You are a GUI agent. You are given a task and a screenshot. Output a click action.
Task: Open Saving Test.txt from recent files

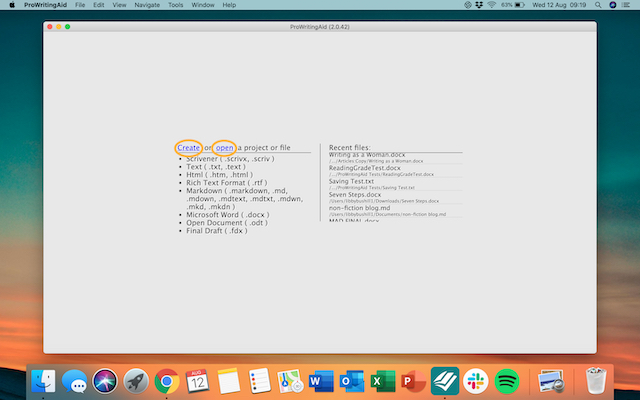tap(396, 184)
